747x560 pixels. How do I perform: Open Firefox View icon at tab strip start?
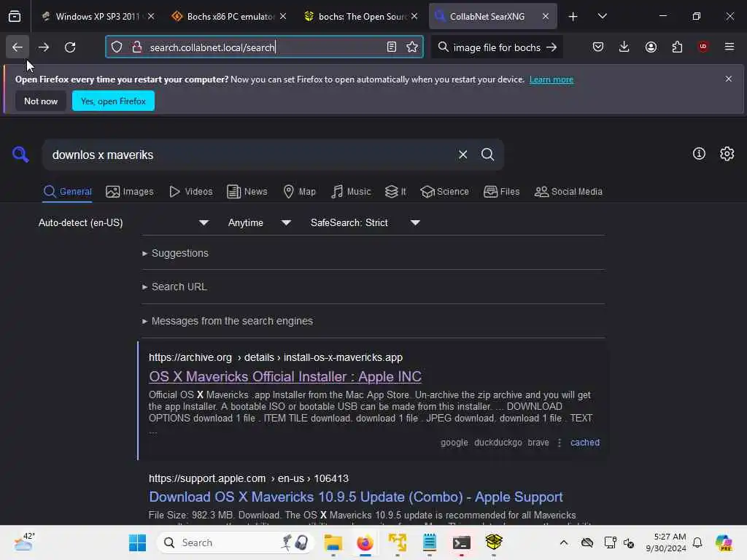(x=15, y=16)
